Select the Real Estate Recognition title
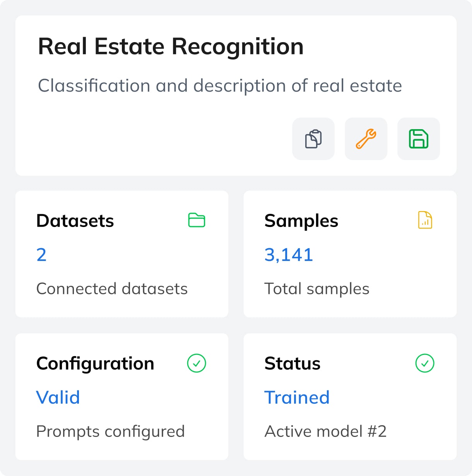This screenshot has height=476, width=472. (x=171, y=47)
